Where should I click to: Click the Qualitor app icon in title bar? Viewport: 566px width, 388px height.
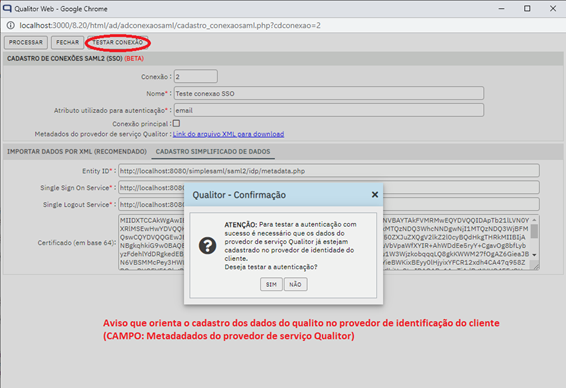[x=7, y=8]
